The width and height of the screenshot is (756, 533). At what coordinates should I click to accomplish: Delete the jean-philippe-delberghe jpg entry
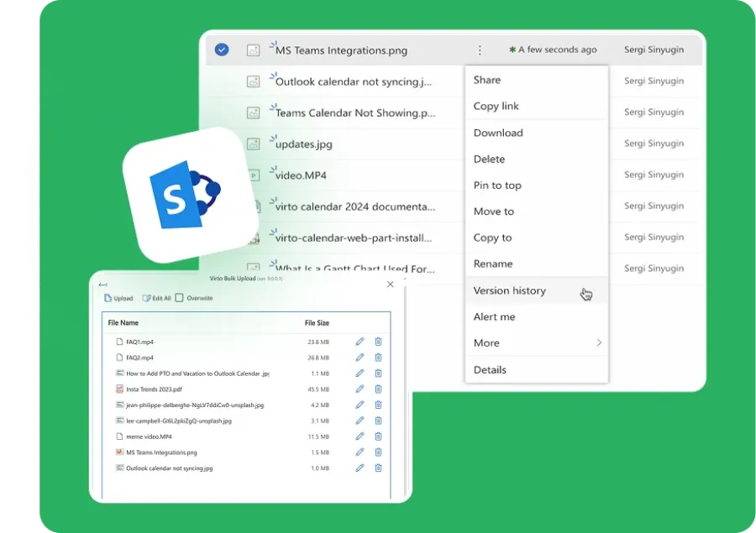tap(379, 405)
